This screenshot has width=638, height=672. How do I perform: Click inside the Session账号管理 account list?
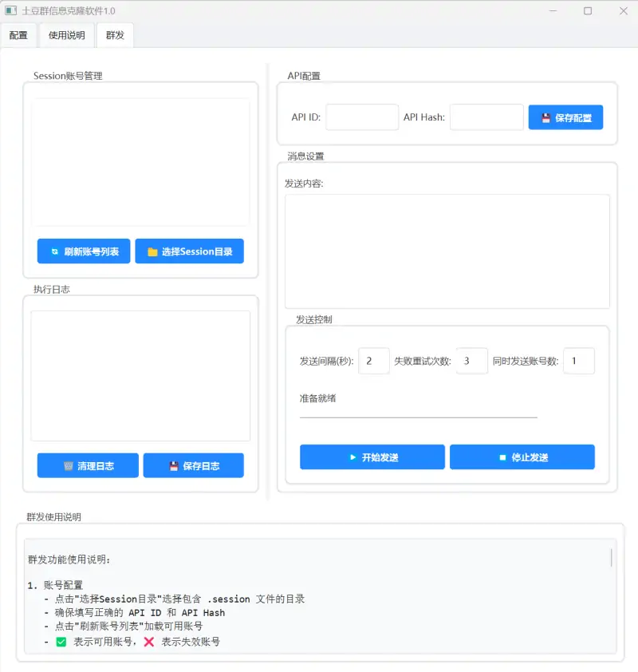(x=140, y=162)
